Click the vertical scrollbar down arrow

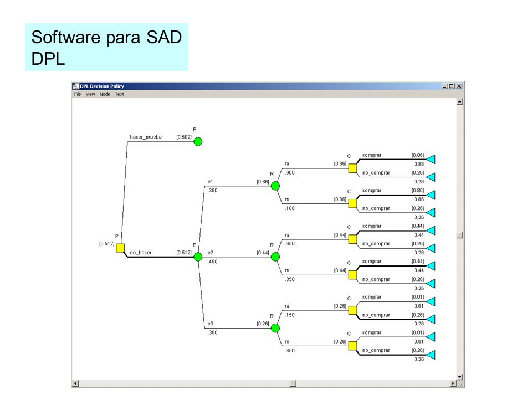coord(460,377)
